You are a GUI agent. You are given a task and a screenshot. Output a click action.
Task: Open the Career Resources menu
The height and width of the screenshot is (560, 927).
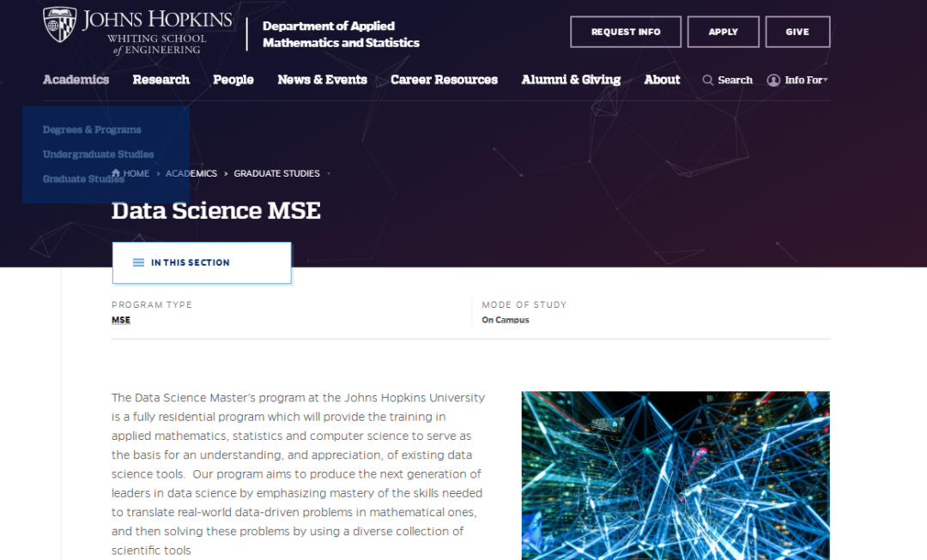tap(444, 80)
